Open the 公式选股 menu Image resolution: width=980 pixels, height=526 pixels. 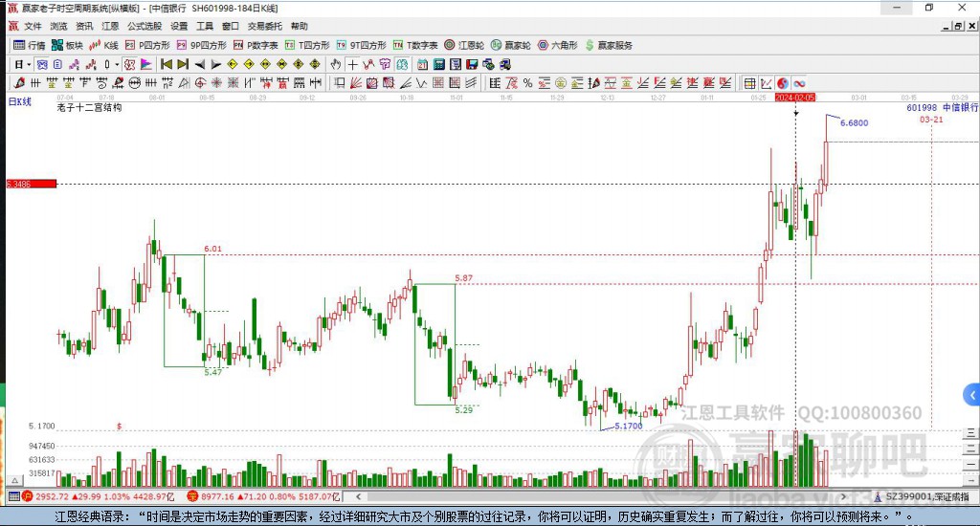click(145, 26)
